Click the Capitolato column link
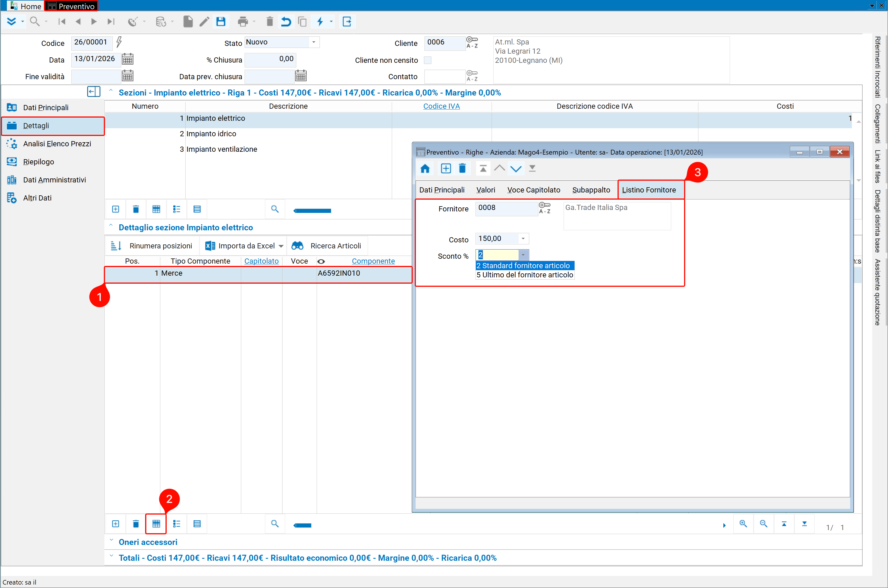 261,261
